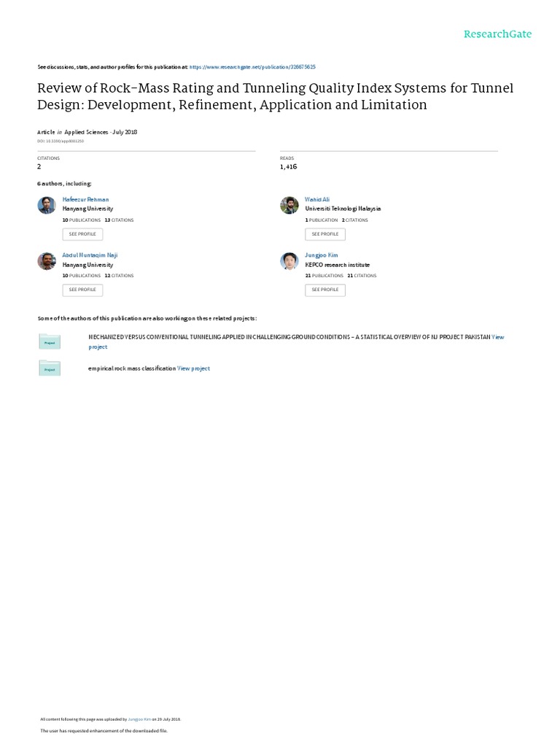Click the article title heading
The image size is (560, 747).
point(276,96)
